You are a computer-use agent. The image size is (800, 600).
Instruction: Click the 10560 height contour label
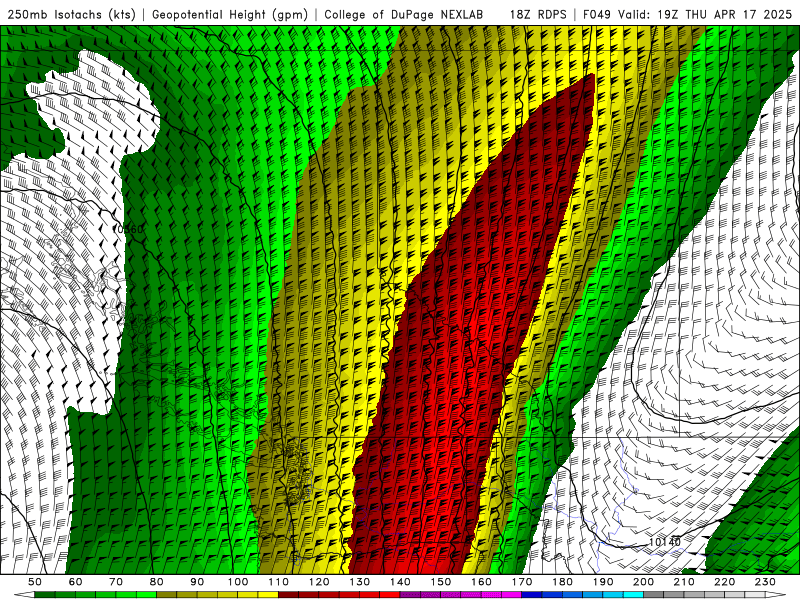click(128, 230)
